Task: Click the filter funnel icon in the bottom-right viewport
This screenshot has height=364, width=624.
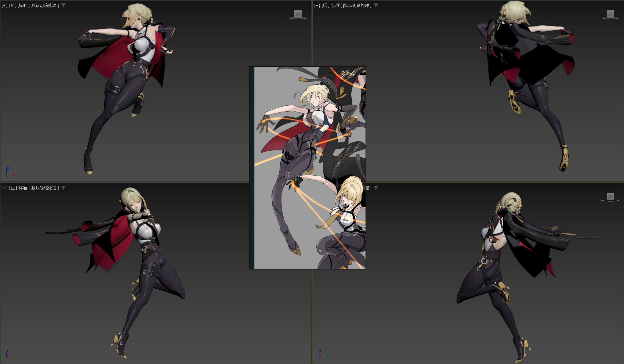Action: (x=376, y=188)
